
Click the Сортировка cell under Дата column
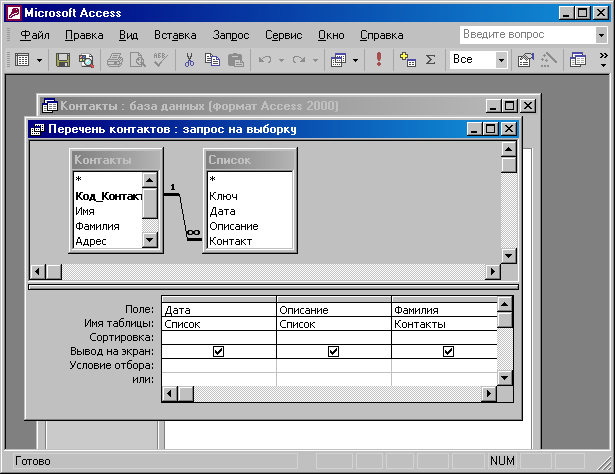(x=219, y=338)
